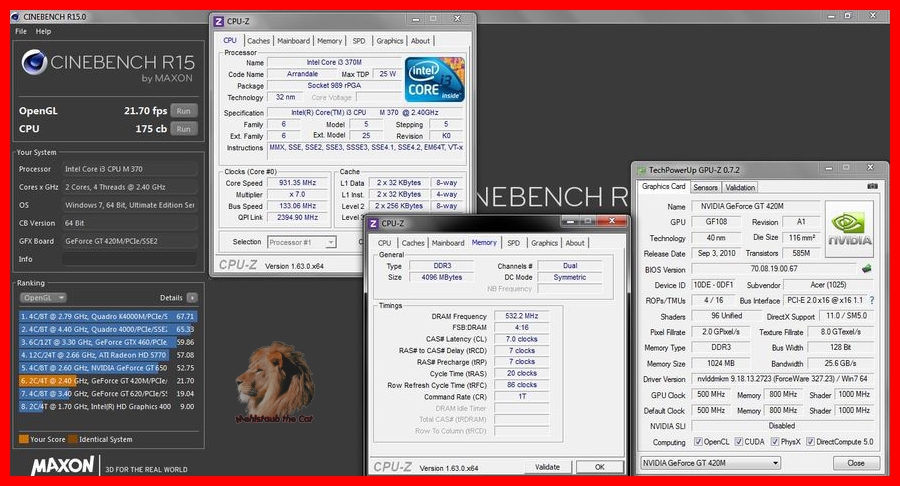Click the Specification field in CPU-Z
Viewport: 900px width, 486px height.
pos(364,112)
